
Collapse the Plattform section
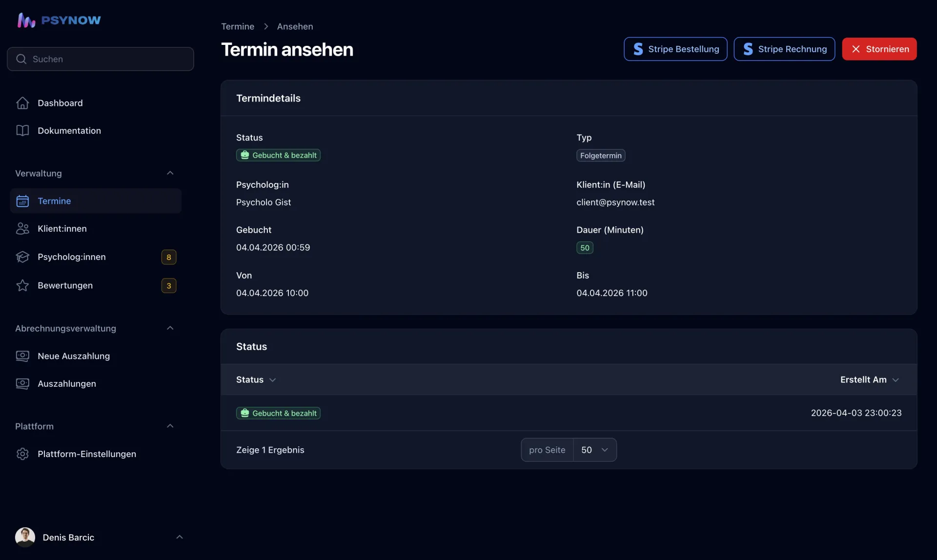(x=170, y=425)
